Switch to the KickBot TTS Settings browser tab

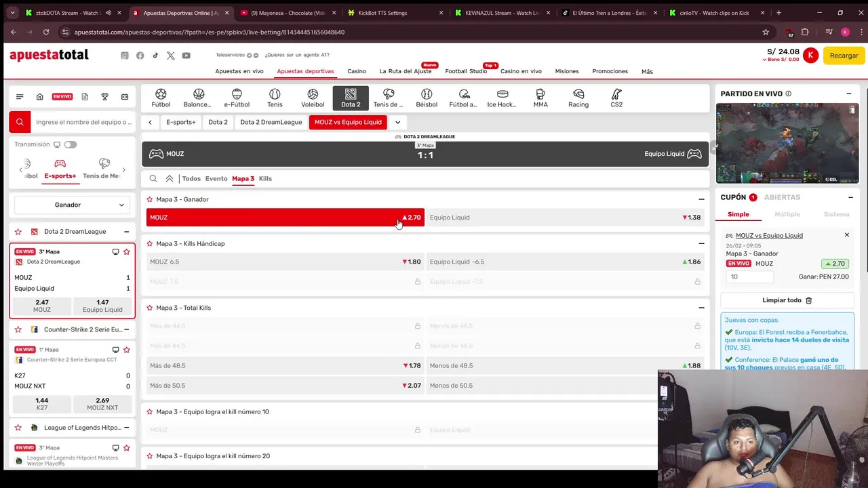394,13
